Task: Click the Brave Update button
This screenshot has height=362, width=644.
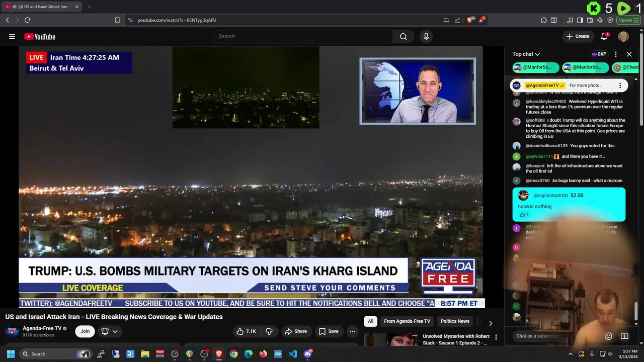Action: 628,20
